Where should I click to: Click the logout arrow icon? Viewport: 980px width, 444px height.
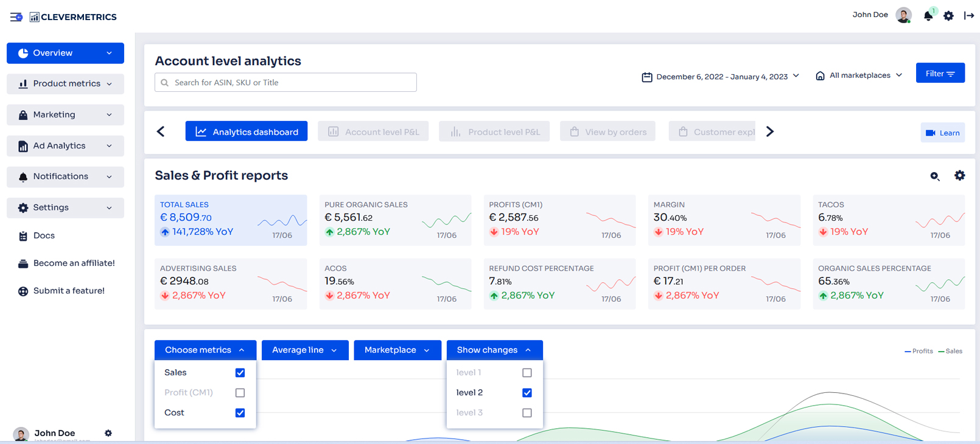tap(969, 16)
